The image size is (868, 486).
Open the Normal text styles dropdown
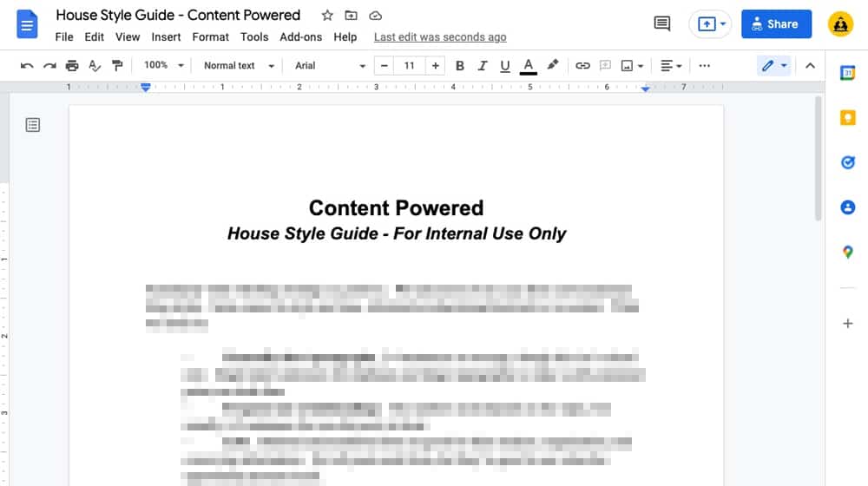click(239, 65)
